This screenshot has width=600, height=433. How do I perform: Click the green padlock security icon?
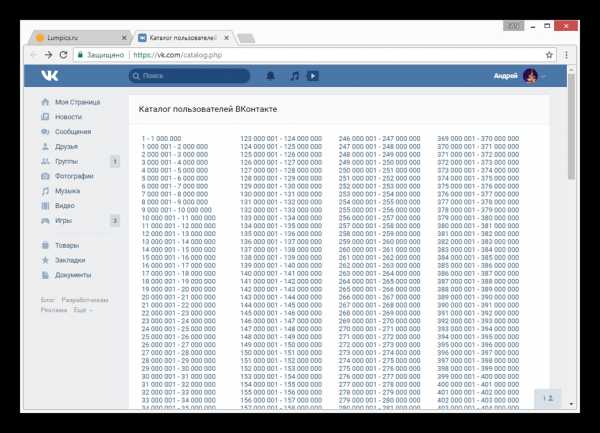click(x=80, y=55)
